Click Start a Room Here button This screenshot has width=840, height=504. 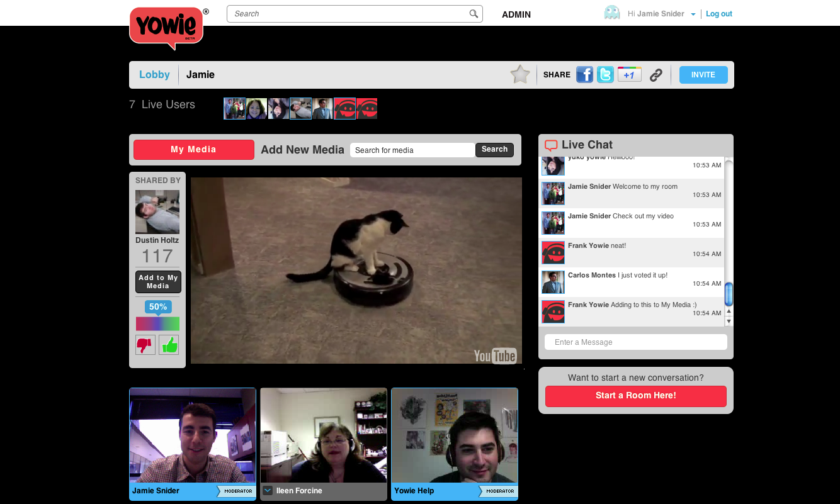[635, 396]
